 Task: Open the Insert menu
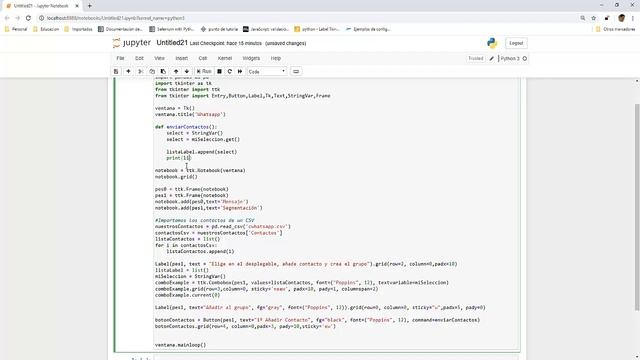182,58
